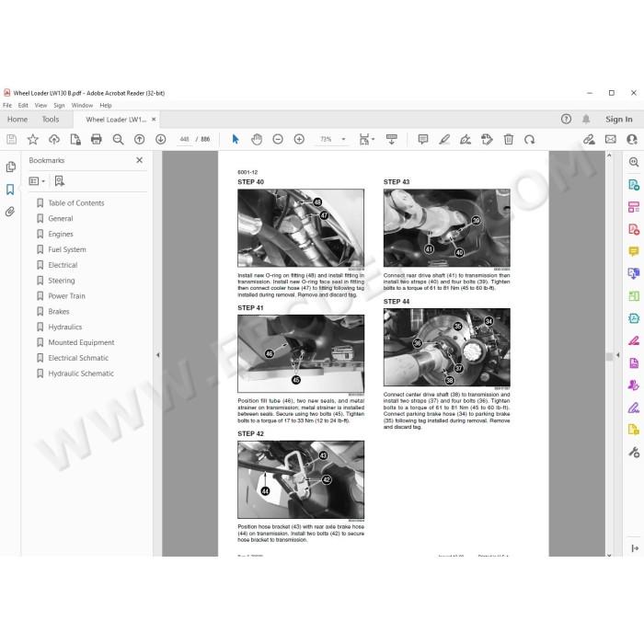644x644 pixels.
Task: Open the Table of Contents bookmark
Action: click(x=76, y=203)
